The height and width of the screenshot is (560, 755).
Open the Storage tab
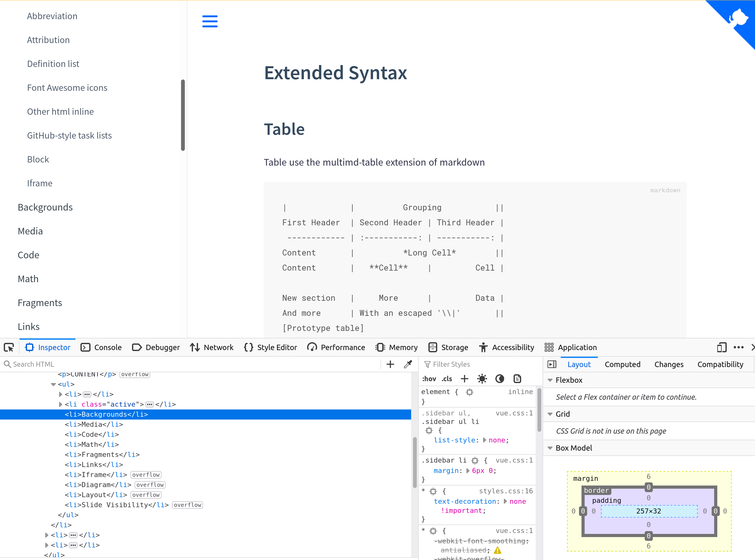tap(448, 348)
